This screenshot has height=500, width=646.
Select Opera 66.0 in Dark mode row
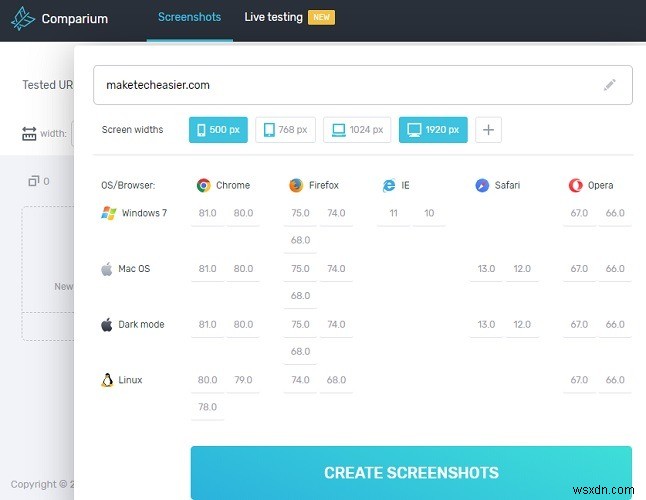[615, 325]
